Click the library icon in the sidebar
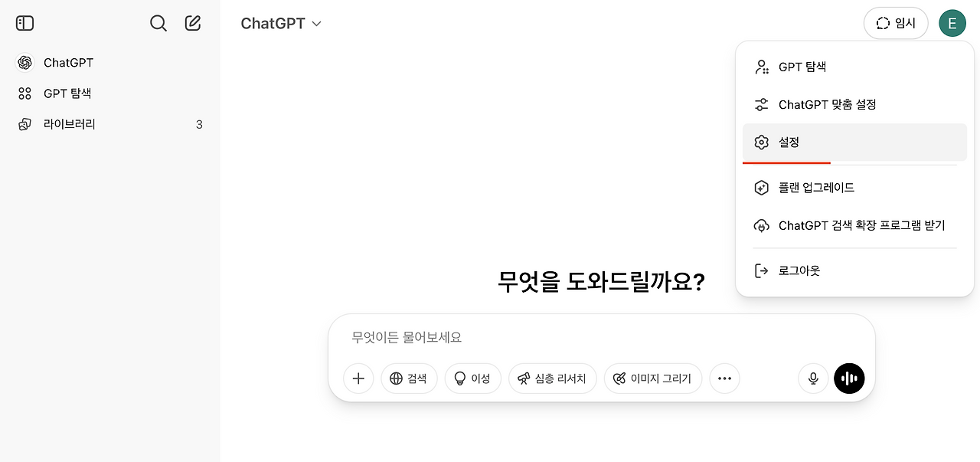The width and height of the screenshot is (980, 462). click(x=24, y=123)
